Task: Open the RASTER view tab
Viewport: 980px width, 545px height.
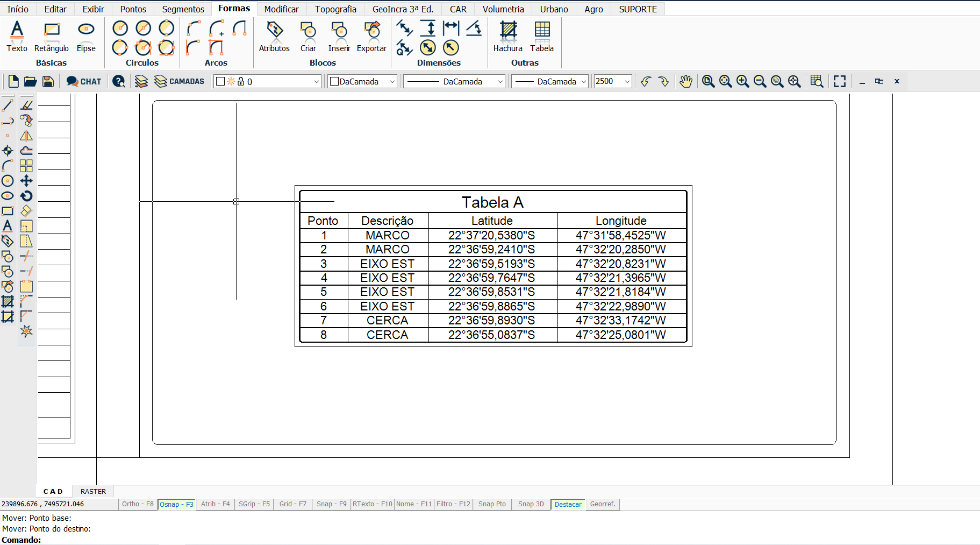Action: [x=93, y=491]
